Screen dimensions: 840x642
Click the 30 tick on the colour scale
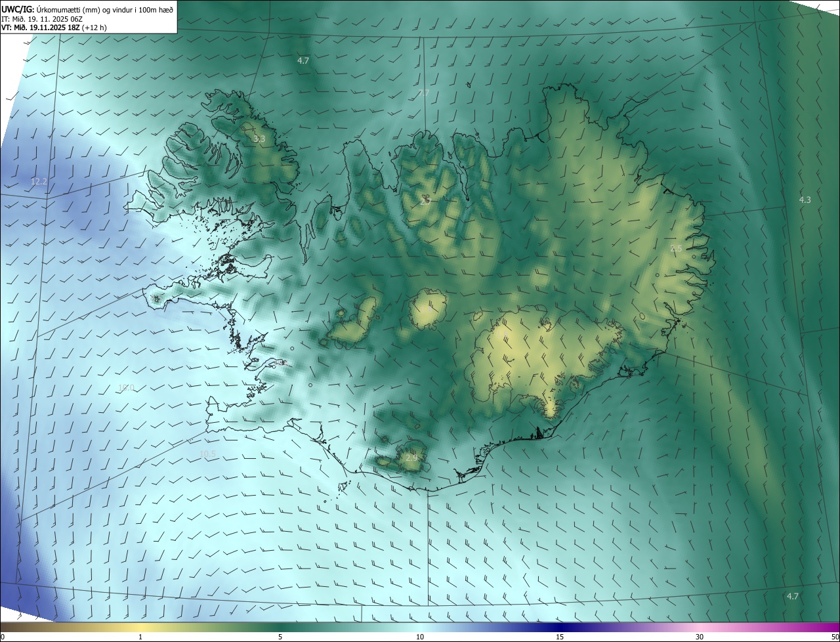pos(700,637)
